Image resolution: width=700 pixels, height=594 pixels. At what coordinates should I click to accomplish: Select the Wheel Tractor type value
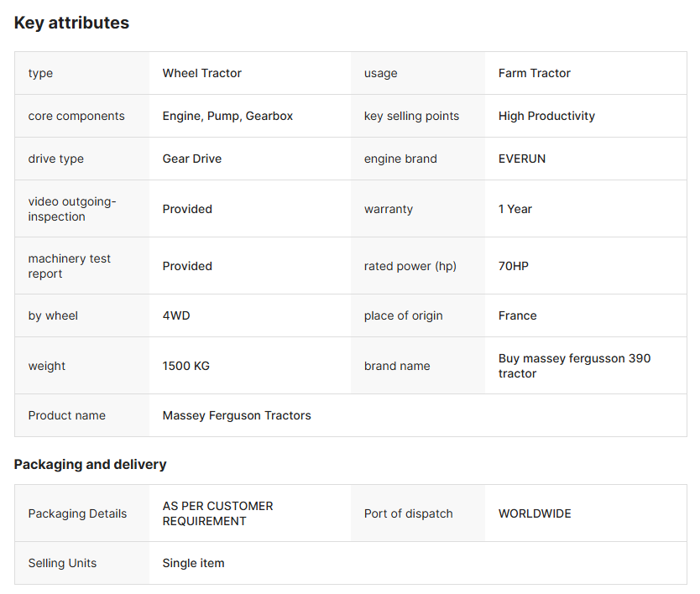(201, 73)
